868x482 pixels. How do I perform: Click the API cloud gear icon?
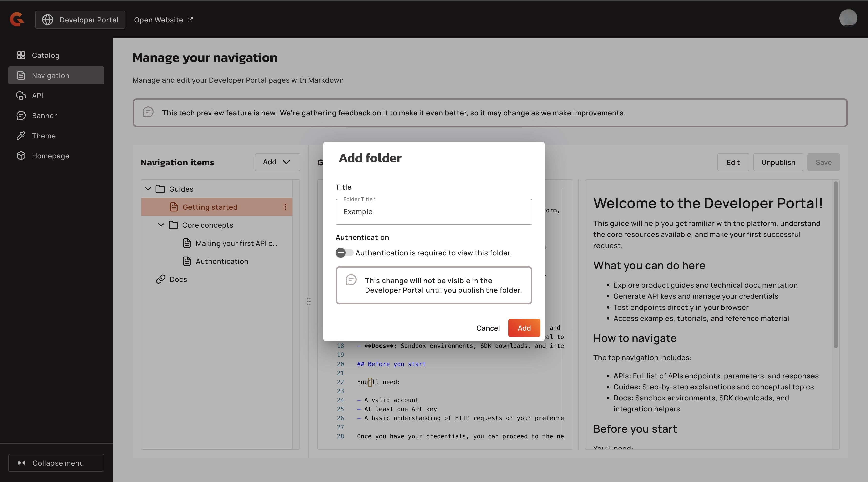click(21, 96)
